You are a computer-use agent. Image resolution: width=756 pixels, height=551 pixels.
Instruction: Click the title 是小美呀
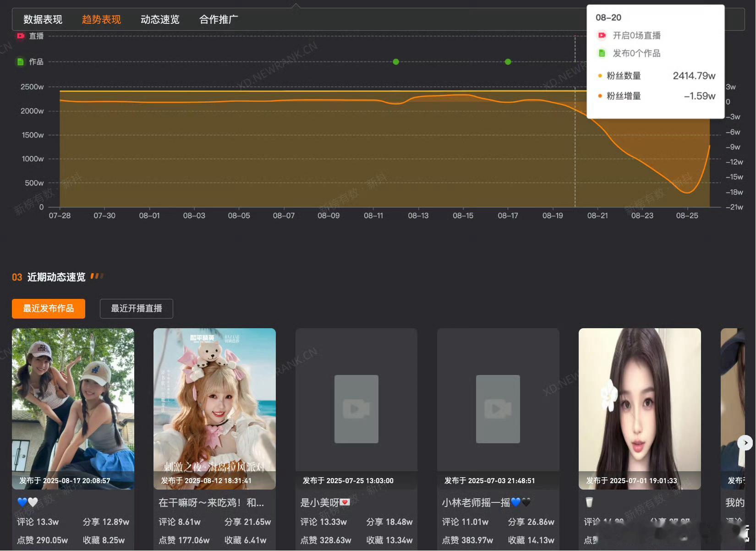[325, 503]
